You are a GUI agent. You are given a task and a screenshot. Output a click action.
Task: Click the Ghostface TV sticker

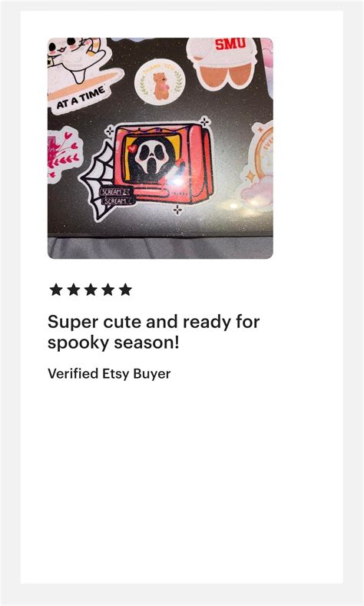(164, 163)
